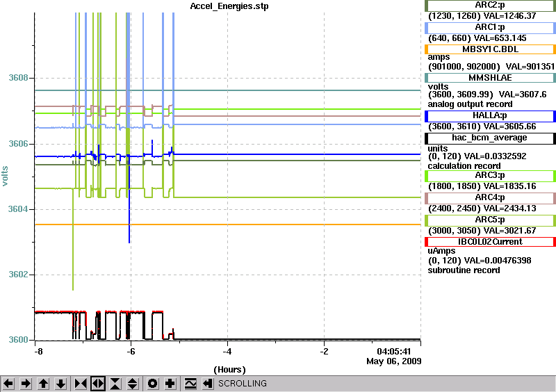The image size is (556, 392).
Task: Click the timestamp 04:05:41
Action: coord(394,352)
